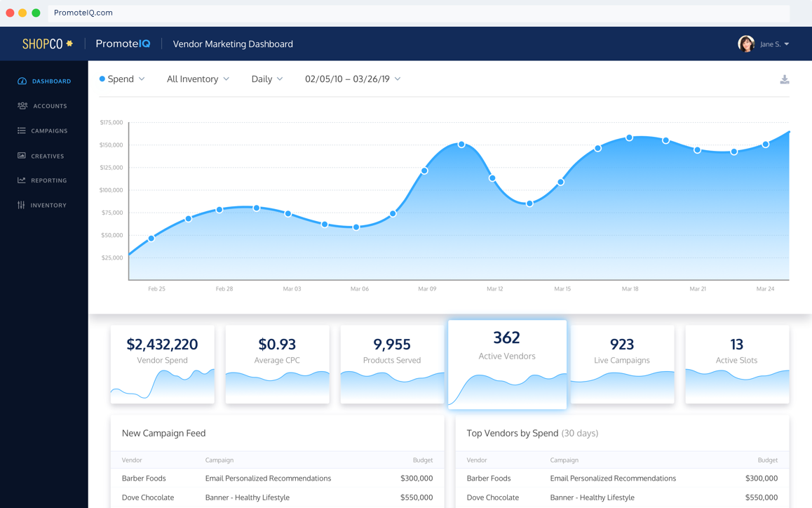The height and width of the screenshot is (508, 812).
Task: Click the Reporting chart icon
Action: click(22, 180)
